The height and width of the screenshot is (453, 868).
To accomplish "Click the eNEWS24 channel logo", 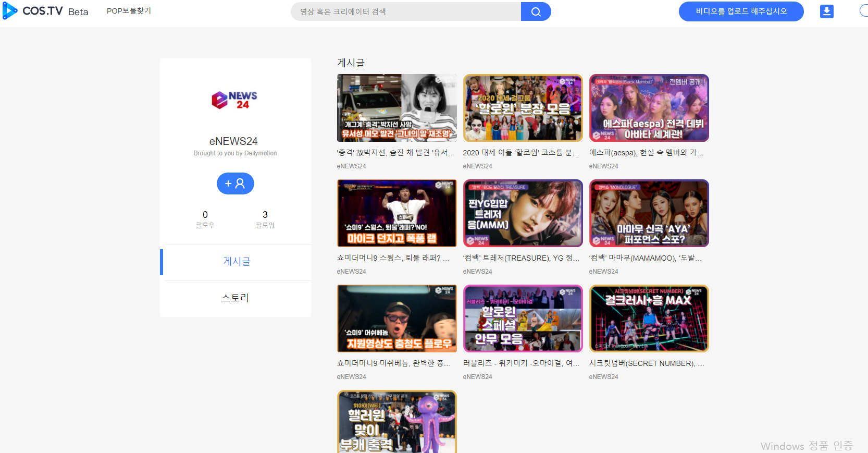I will [x=234, y=100].
